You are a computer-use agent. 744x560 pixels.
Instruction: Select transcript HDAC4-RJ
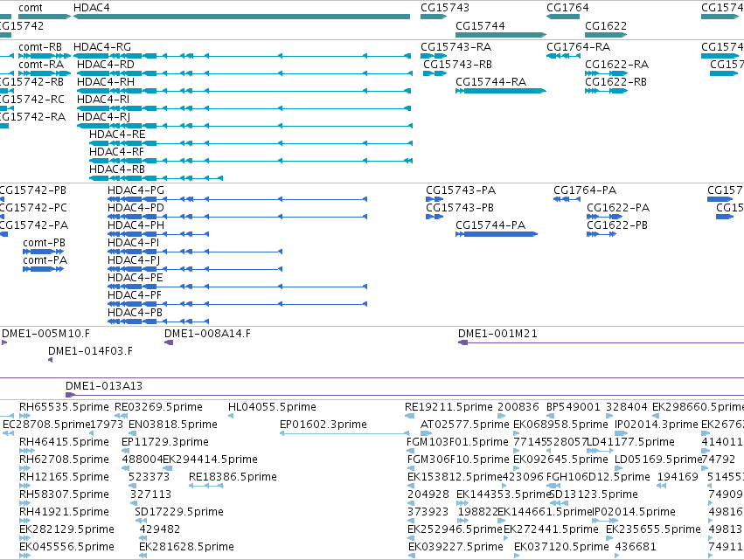[245, 126]
